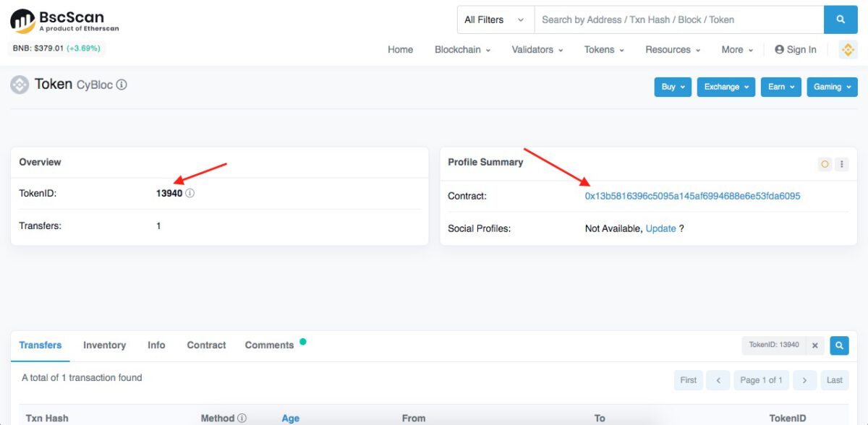Click the Txn Hash column header
This screenshot has height=425, width=868.
(47, 418)
